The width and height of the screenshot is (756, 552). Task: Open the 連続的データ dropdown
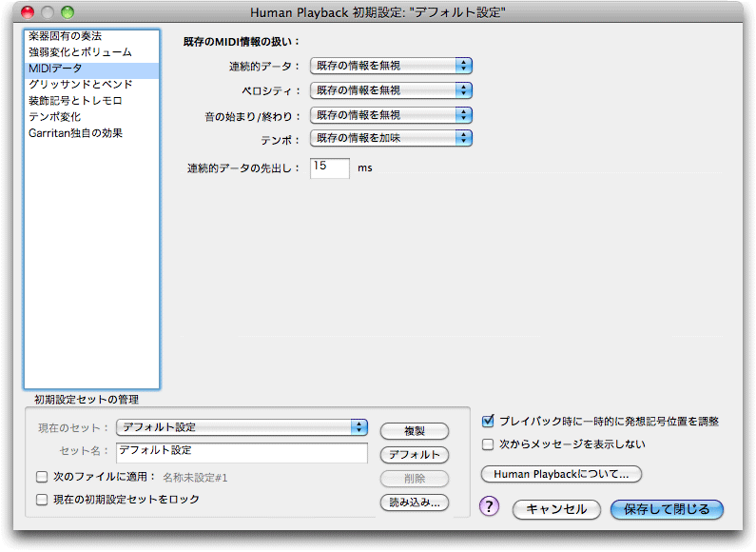click(391, 66)
